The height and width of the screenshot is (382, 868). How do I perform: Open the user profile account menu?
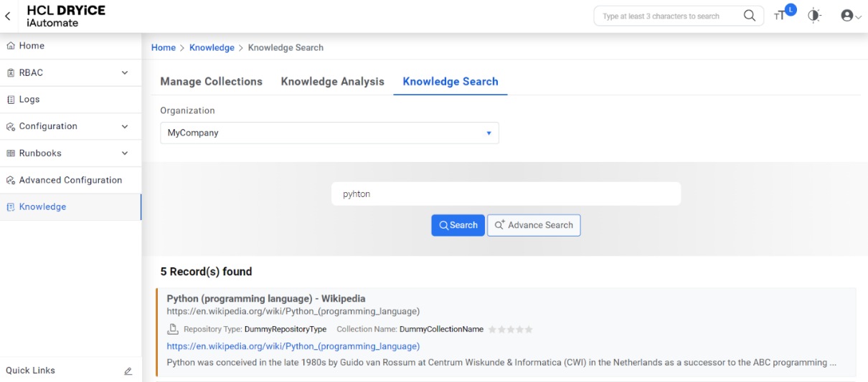coord(850,16)
